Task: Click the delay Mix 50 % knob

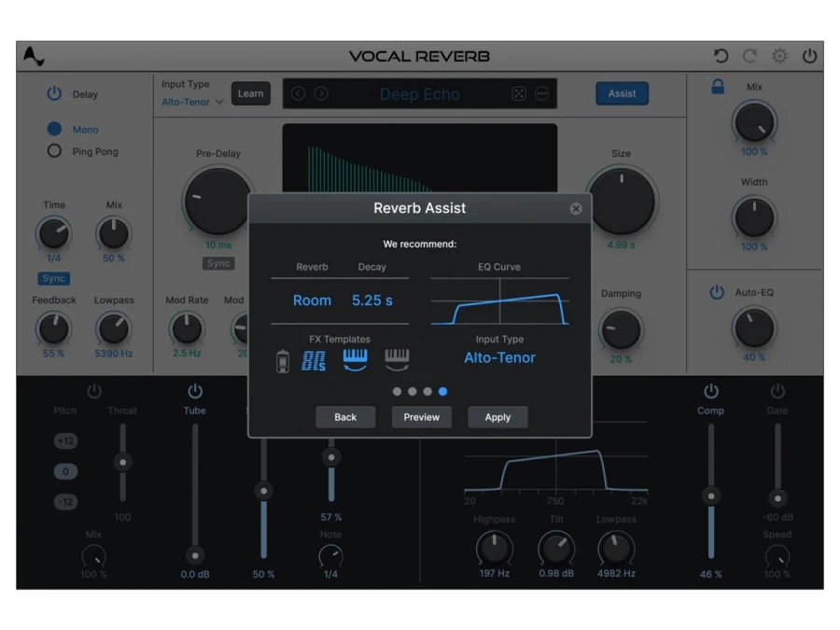Action: 114,234
